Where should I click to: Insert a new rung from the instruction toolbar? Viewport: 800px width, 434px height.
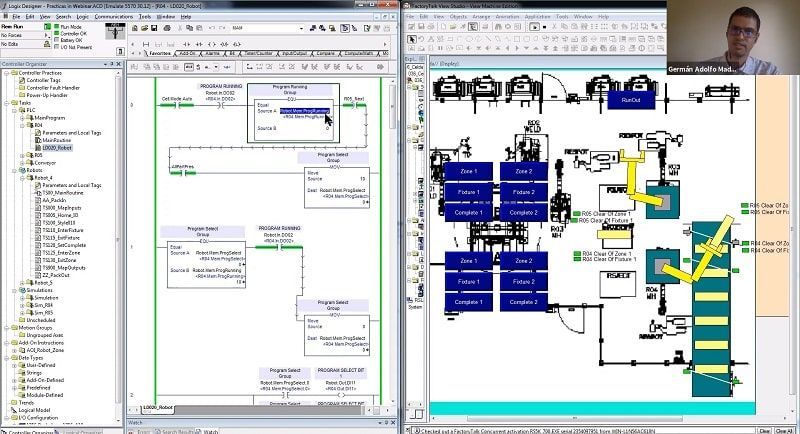(x=146, y=44)
